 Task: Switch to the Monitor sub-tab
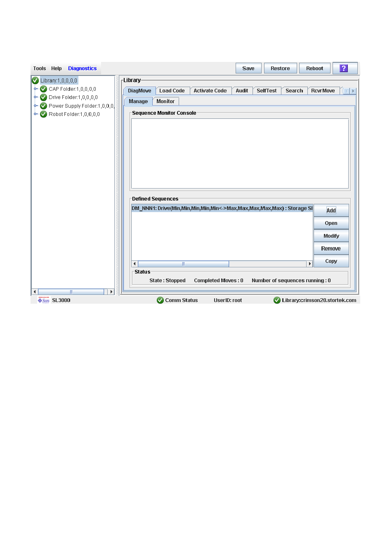pos(165,102)
